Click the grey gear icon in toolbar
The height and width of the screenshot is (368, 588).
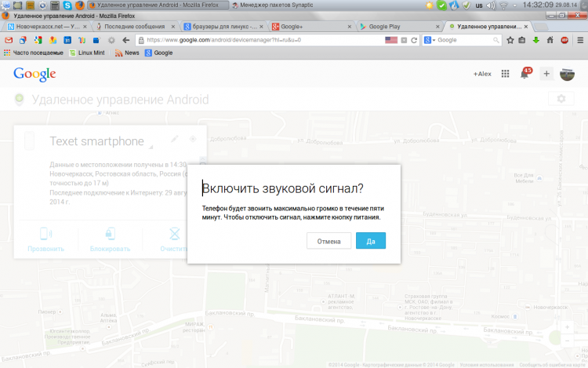pyautogui.click(x=111, y=40)
